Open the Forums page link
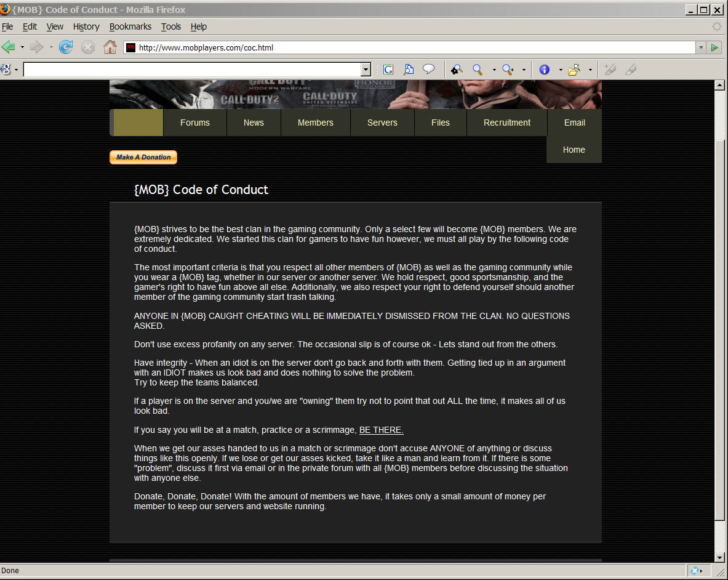 tap(195, 123)
